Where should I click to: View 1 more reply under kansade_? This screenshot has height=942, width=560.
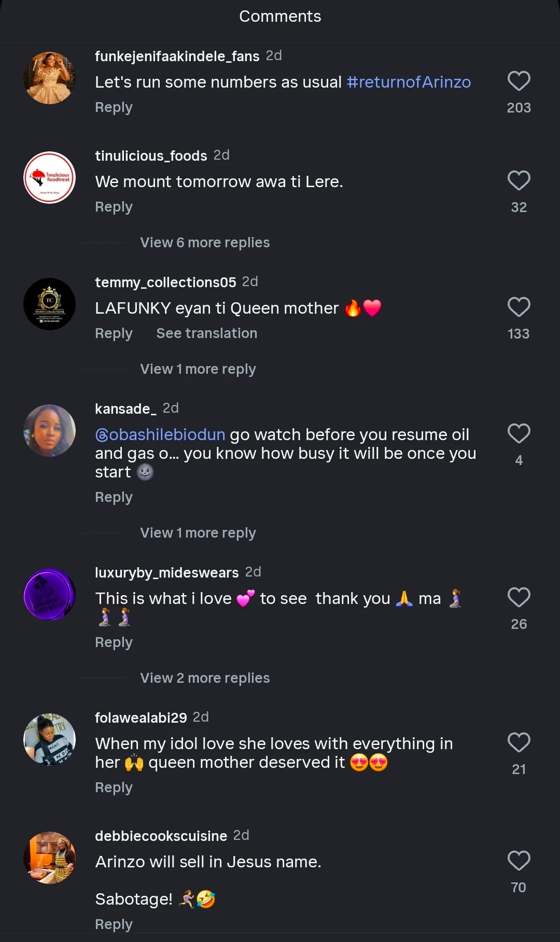click(x=198, y=533)
